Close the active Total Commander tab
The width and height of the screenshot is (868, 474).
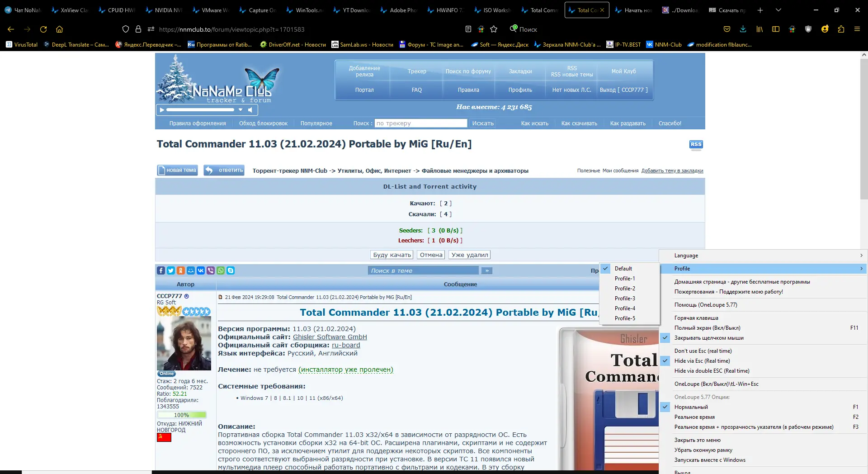pos(602,10)
